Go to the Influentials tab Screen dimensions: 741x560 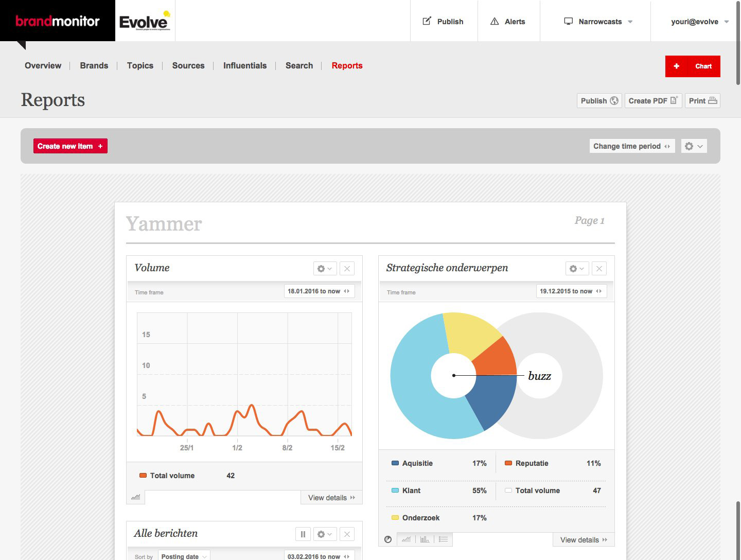tap(245, 65)
